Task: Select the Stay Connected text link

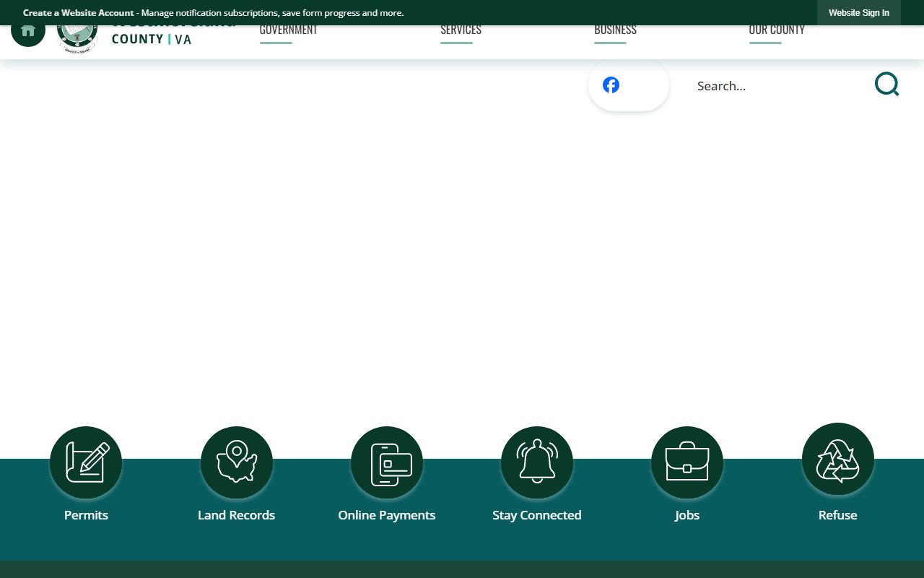Action: [536, 515]
